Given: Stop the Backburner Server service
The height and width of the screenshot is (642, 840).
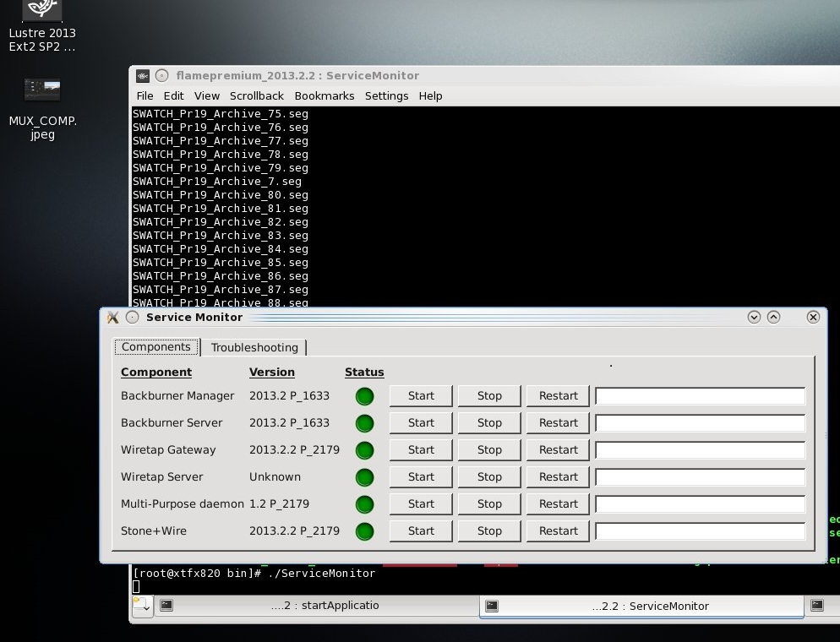Looking at the screenshot, I should 489,423.
